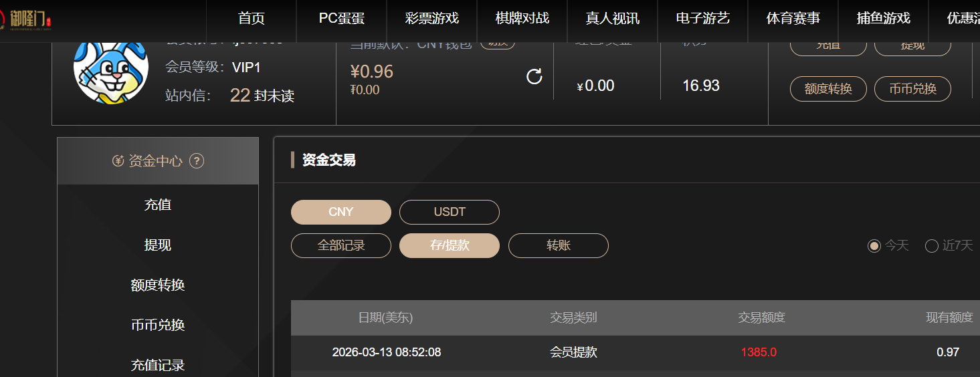Click the 额度转换 button in the header
The width and height of the screenshot is (980, 377).
828,89
